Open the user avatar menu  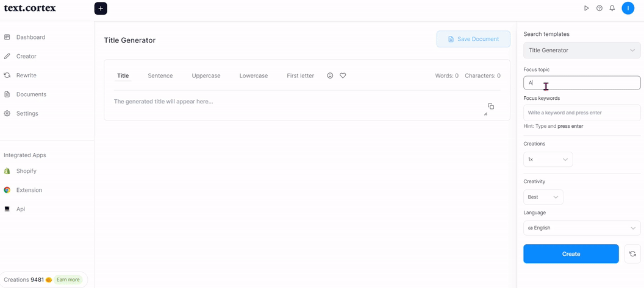(x=628, y=8)
